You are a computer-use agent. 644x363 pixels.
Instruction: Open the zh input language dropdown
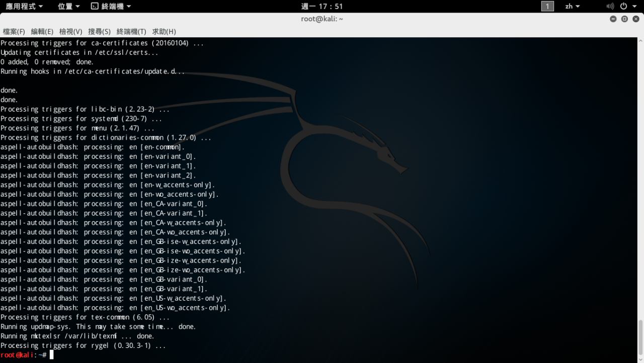click(x=572, y=6)
